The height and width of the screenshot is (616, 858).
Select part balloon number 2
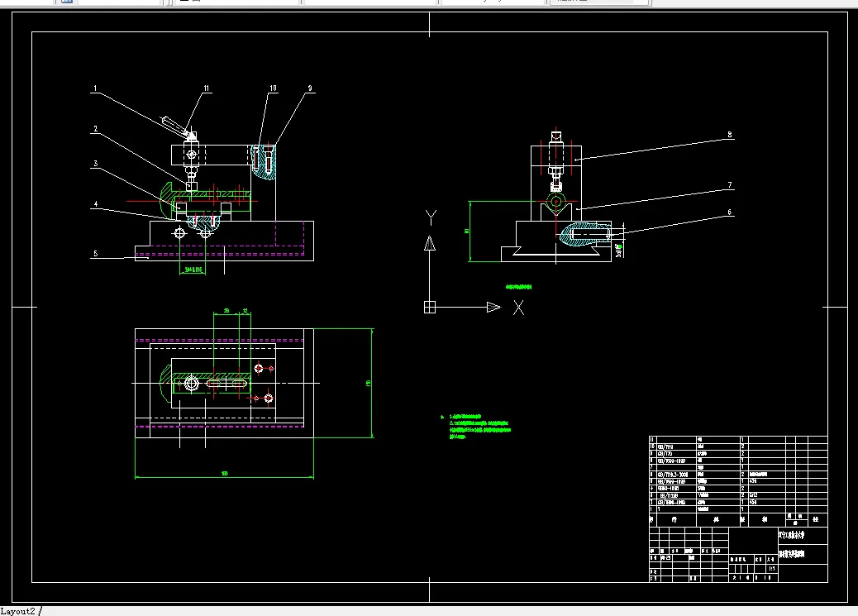pos(95,129)
